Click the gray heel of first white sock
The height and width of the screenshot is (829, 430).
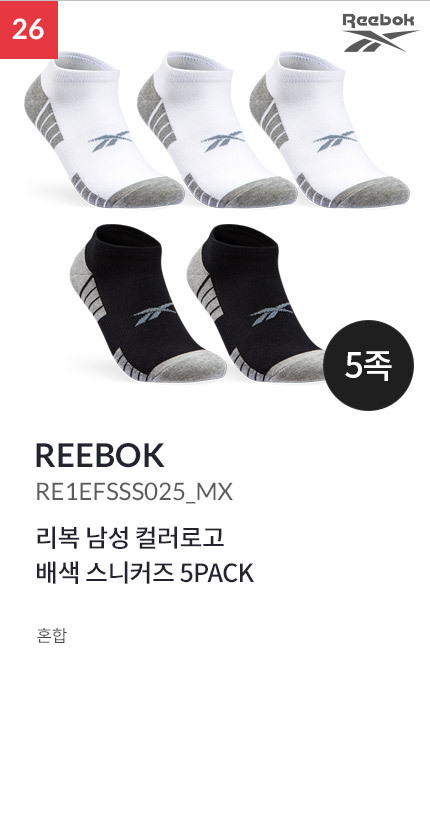[x=35, y=103]
